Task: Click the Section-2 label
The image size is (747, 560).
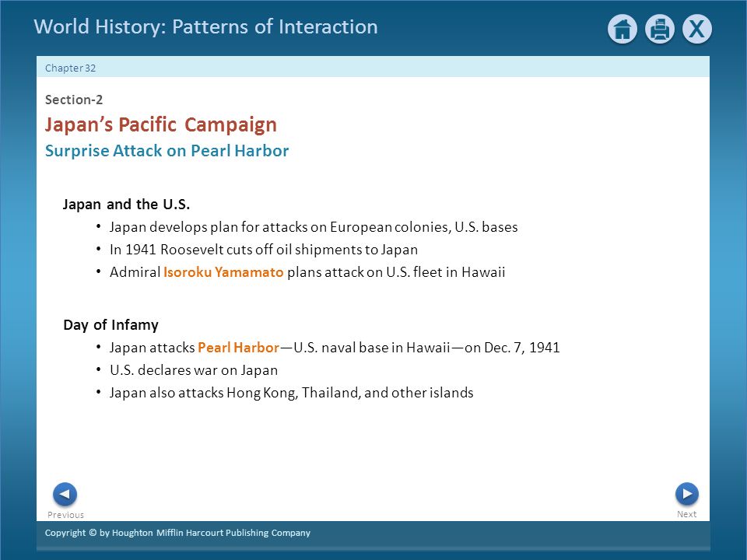Action: coord(74,100)
